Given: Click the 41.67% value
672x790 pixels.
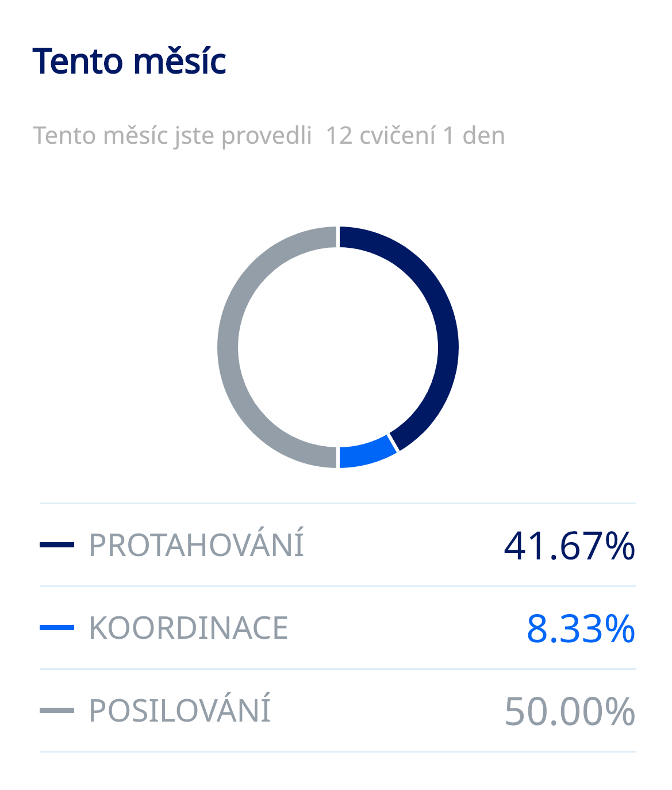Looking at the screenshot, I should click(569, 546).
